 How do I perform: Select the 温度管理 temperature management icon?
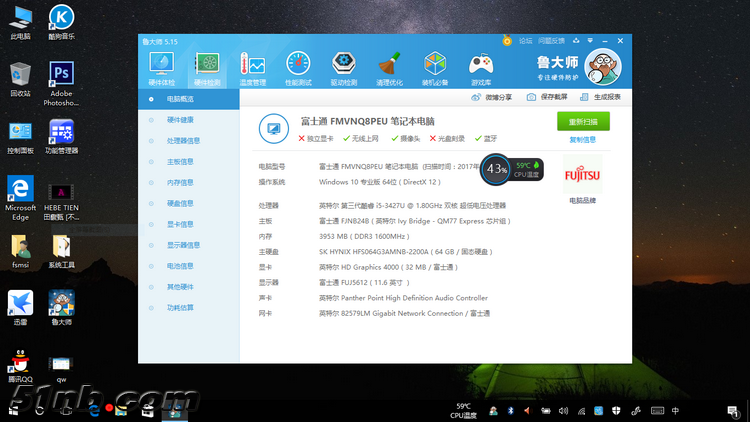[252, 67]
